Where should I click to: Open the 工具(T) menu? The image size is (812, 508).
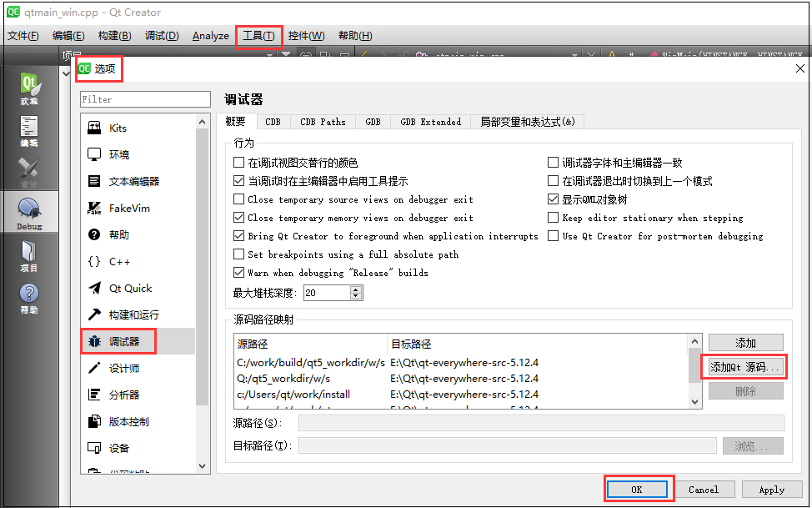click(259, 36)
